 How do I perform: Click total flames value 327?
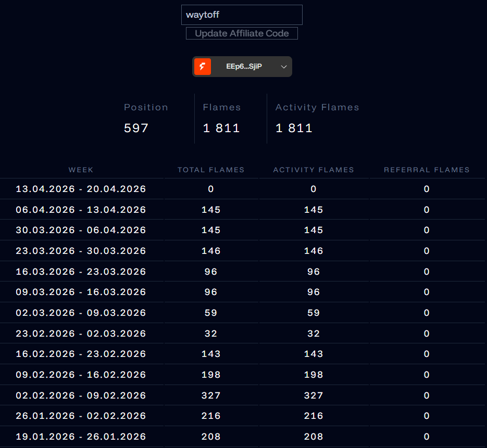(211, 395)
